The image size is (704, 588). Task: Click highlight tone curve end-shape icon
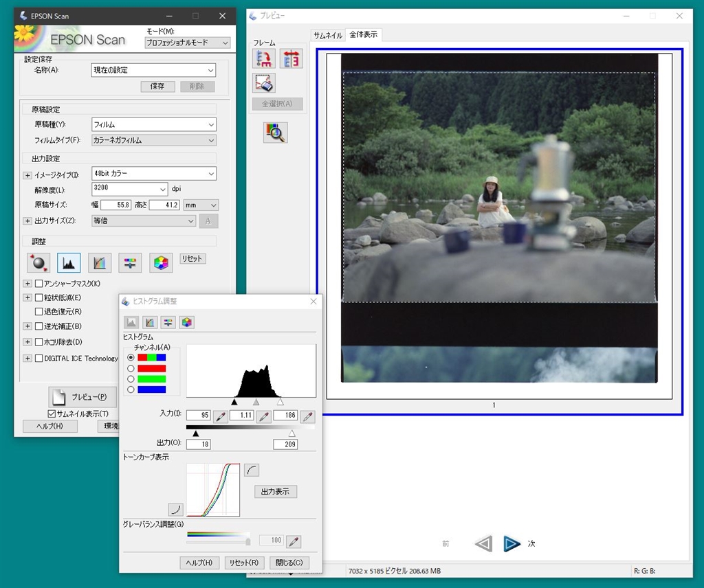(x=252, y=471)
